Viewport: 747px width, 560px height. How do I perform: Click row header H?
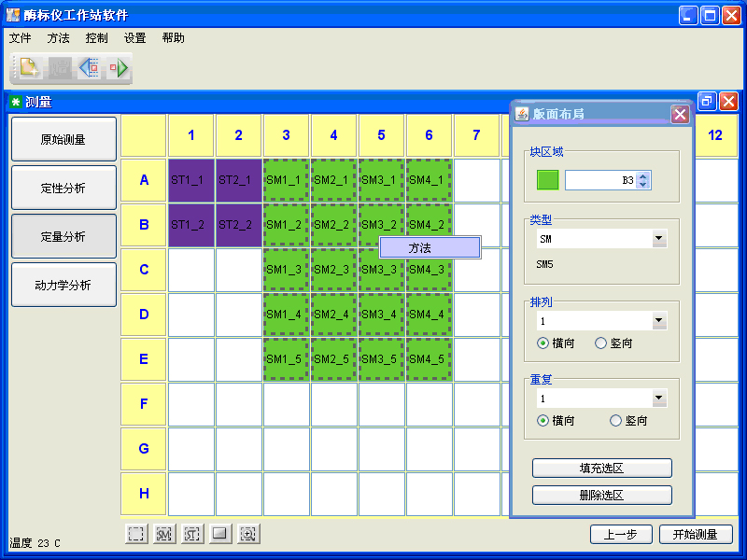coord(144,494)
